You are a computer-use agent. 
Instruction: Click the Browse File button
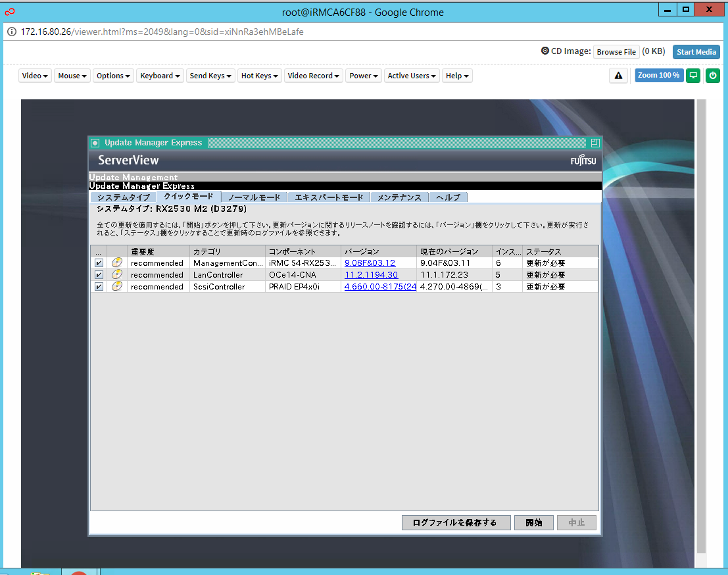(616, 51)
